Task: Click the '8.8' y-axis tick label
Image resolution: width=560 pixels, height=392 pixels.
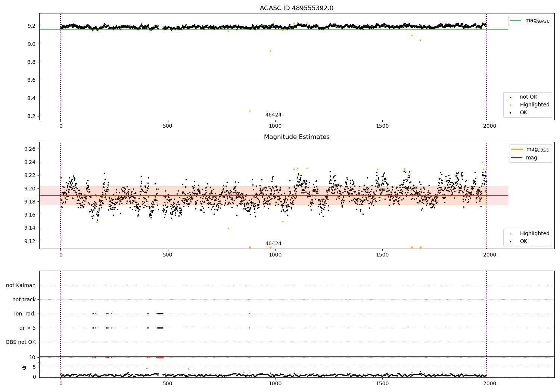Action: pyautogui.click(x=31, y=62)
